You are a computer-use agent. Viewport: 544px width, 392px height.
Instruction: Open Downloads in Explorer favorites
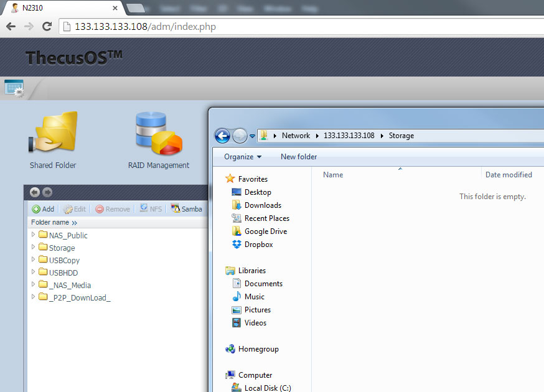pos(256,205)
